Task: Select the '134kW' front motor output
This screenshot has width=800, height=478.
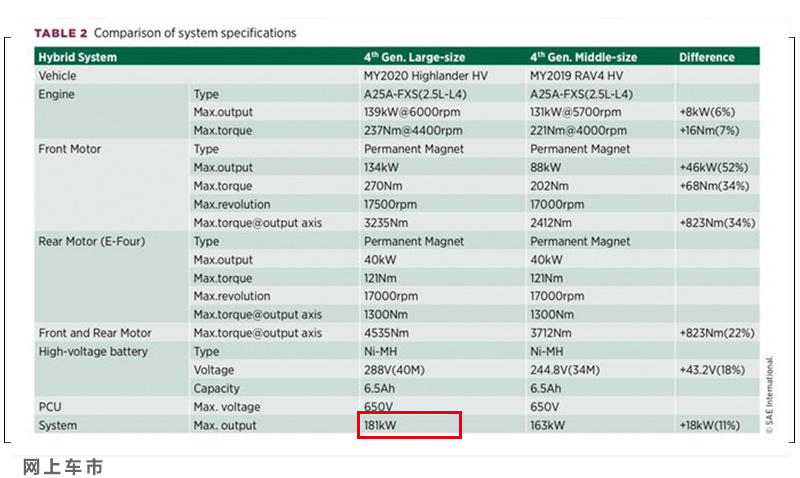Action: pyautogui.click(x=381, y=167)
